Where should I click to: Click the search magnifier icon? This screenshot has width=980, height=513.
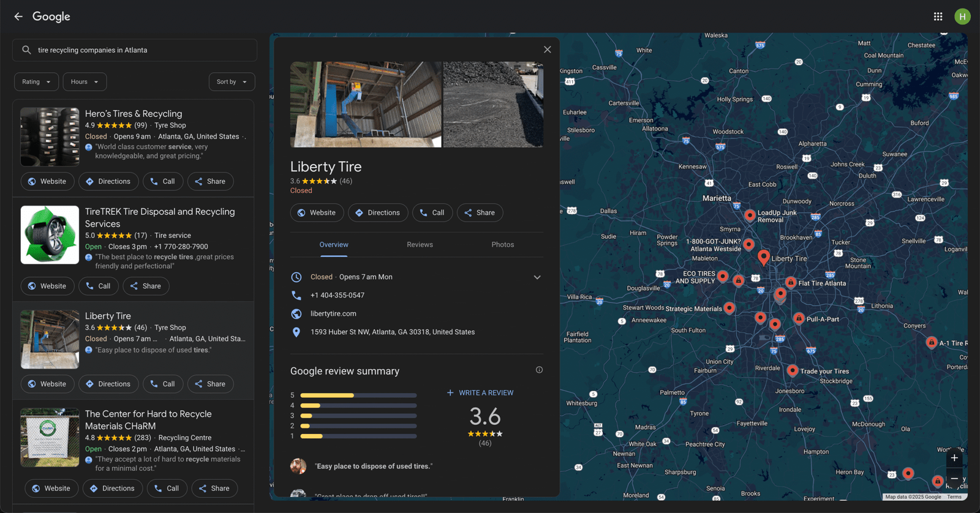point(26,50)
